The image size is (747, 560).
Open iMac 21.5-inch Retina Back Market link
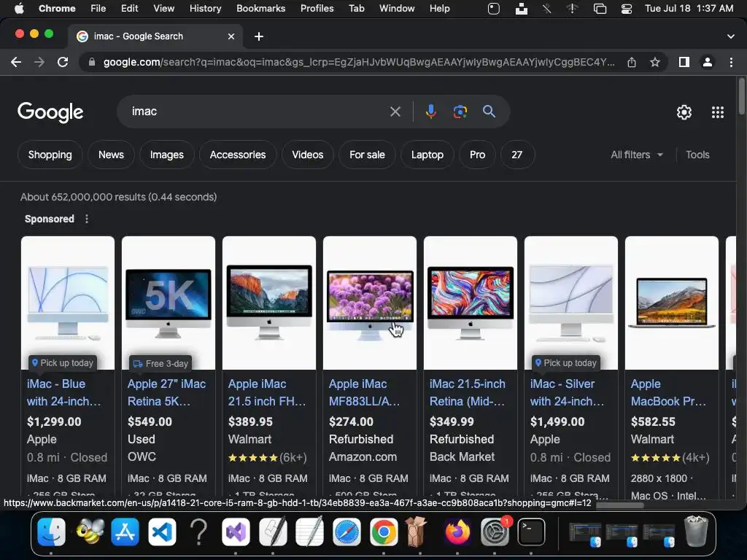(468, 392)
